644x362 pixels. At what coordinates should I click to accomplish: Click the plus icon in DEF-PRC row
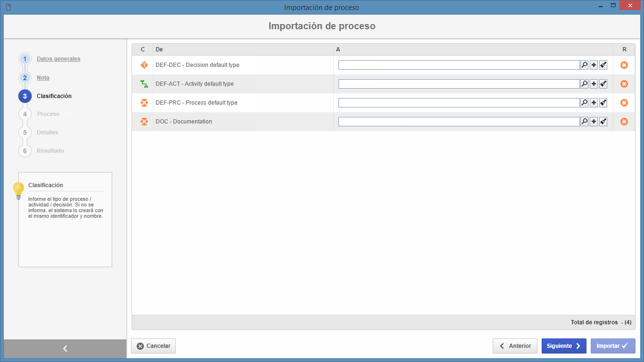(x=594, y=103)
